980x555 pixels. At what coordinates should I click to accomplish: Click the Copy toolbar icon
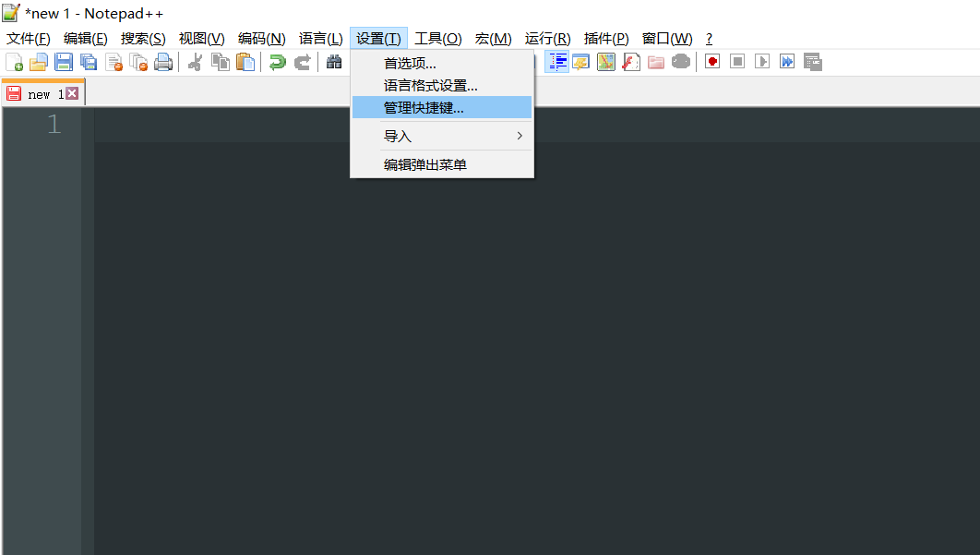click(x=220, y=62)
